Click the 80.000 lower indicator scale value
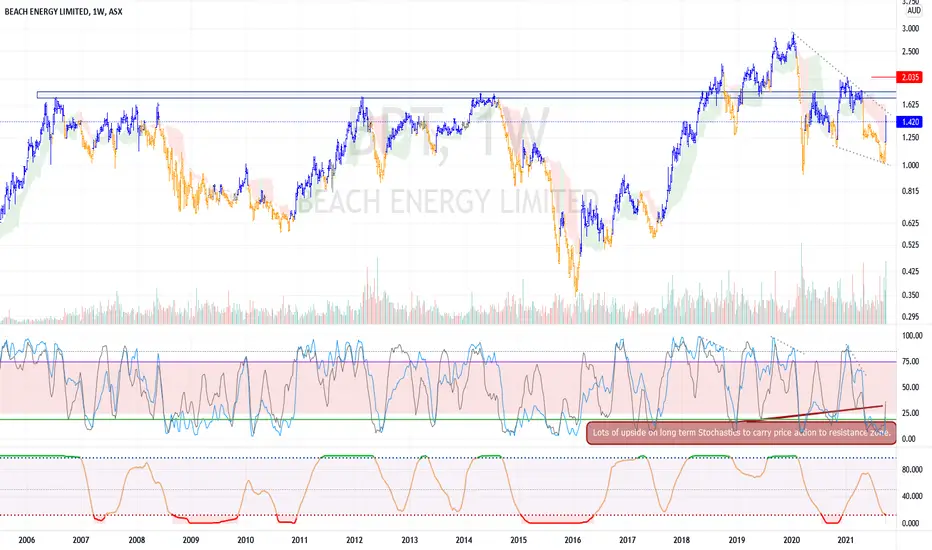Viewport: 932px width, 550px height. (x=912, y=470)
